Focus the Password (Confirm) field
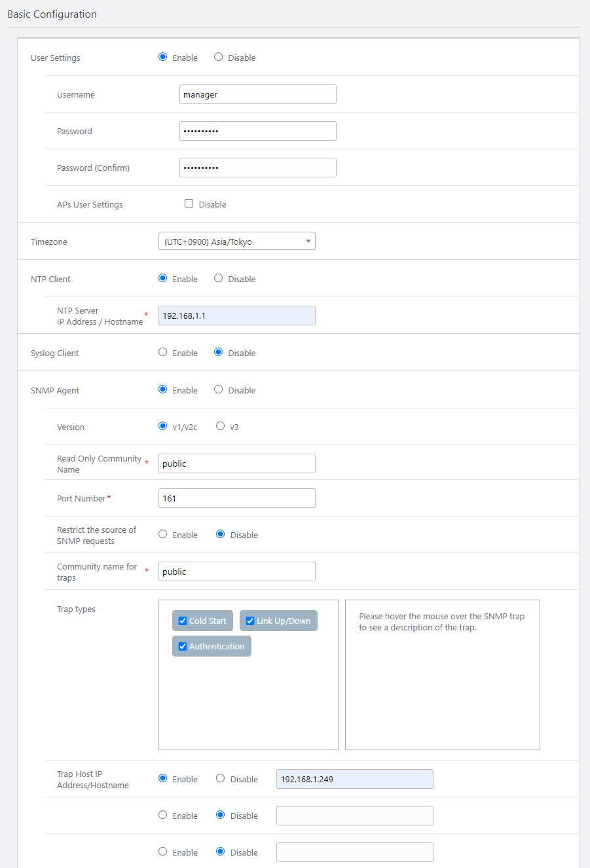This screenshot has height=868, width=590. coord(257,168)
